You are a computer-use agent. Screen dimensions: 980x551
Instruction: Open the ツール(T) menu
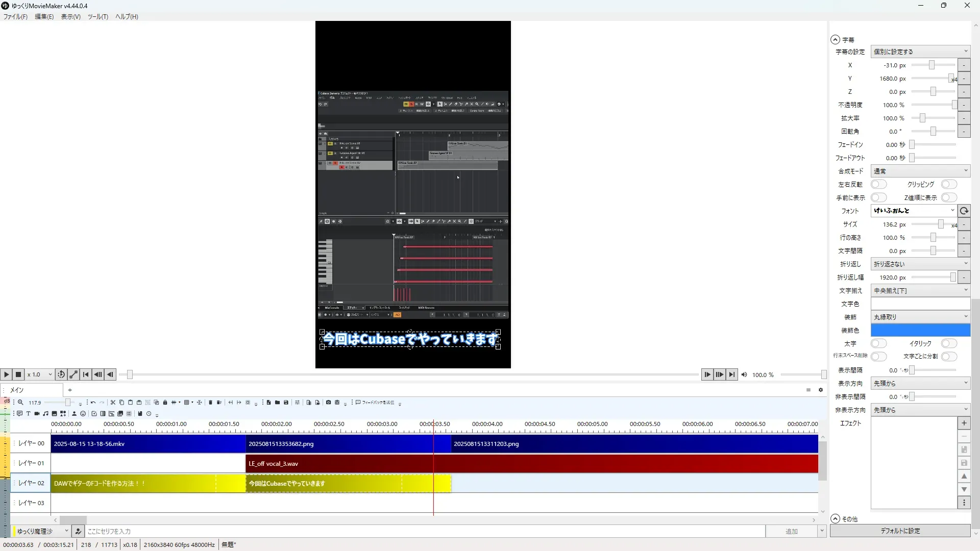point(97,16)
